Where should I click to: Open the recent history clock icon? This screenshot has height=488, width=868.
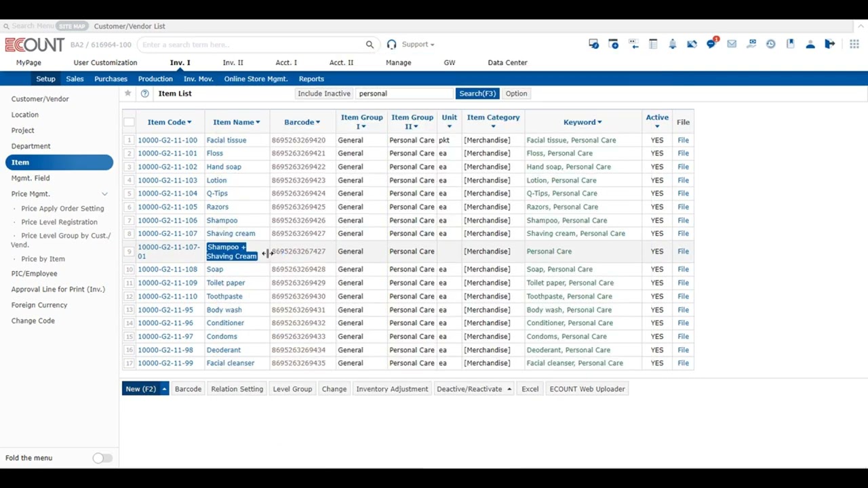tap(771, 44)
